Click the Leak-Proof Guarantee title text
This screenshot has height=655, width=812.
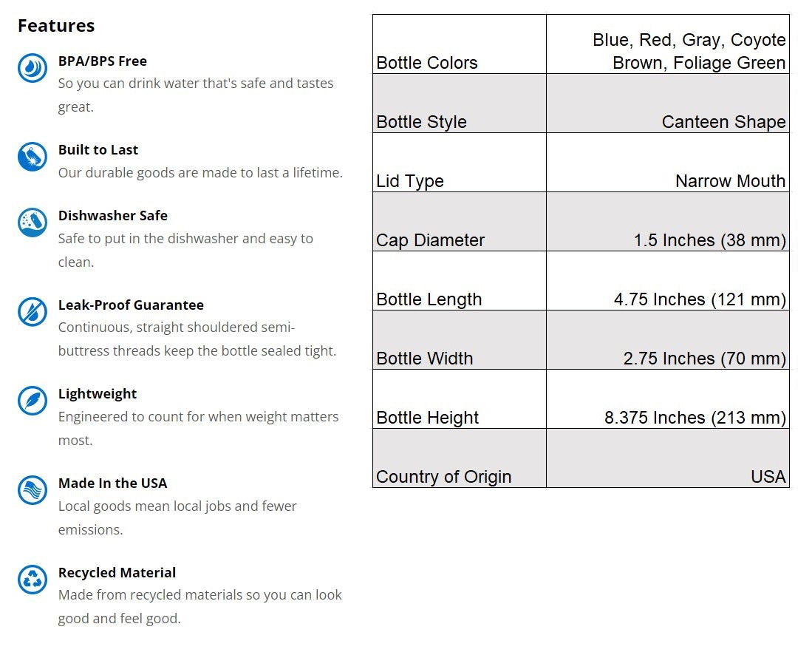131,305
